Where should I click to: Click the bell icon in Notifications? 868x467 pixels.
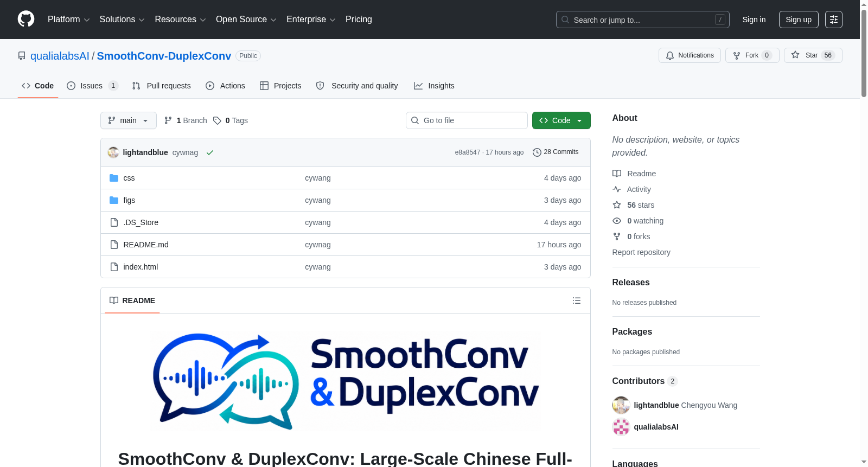click(x=670, y=55)
